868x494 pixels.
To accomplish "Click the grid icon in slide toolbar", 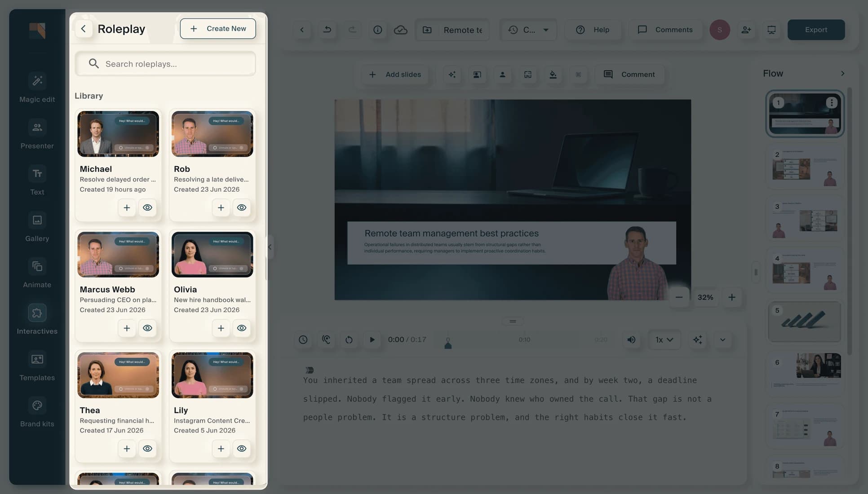I will click(578, 75).
